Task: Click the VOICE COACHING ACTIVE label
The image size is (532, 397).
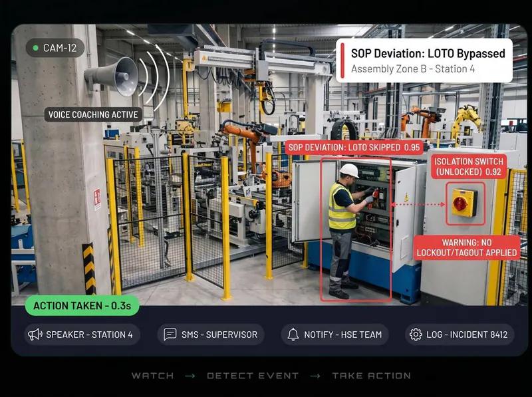Action: (x=93, y=114)
